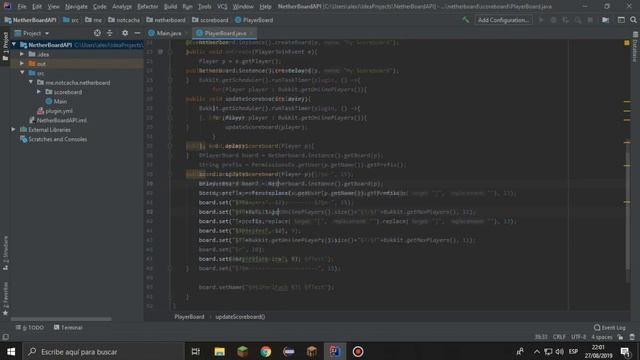Click the Windows taskbar search box

(103, 351)
